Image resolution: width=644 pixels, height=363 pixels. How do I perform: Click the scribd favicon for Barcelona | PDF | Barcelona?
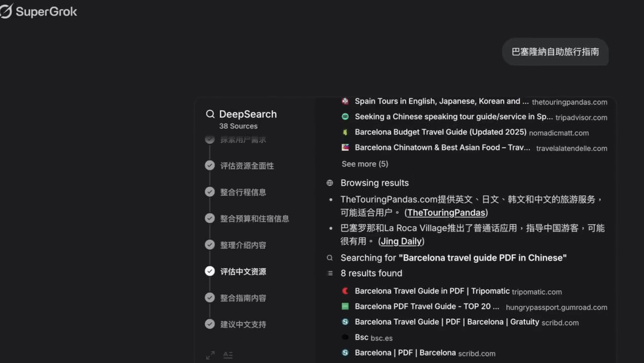(x=345, y=352)
